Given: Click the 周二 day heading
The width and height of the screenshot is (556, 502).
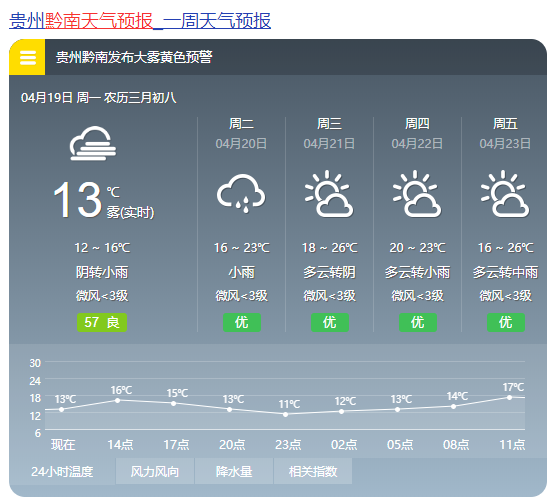Looking at the screenshot, I should [x=241, y=124].
